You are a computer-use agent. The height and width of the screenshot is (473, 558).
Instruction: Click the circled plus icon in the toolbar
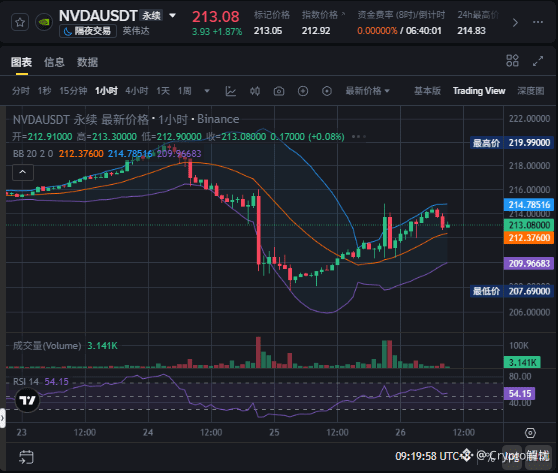tap(303, 91)
